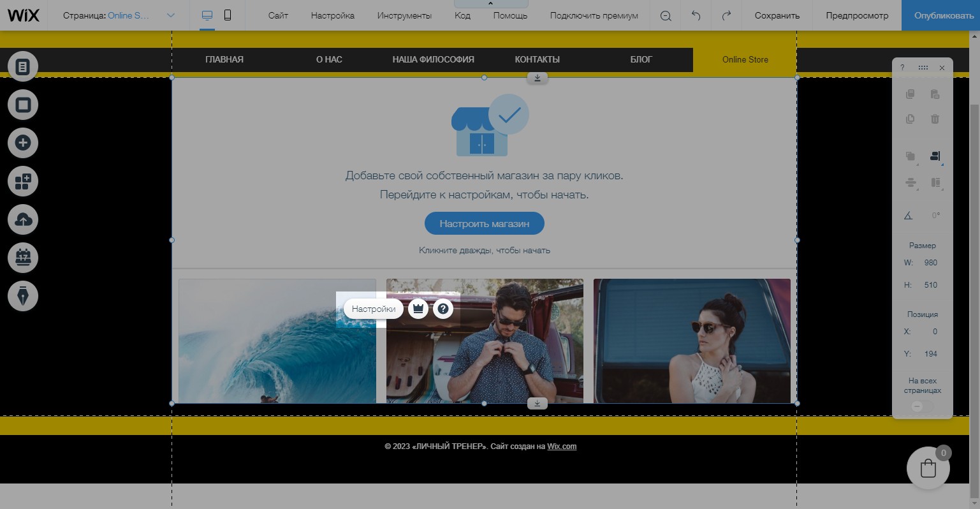Open the Инструменты menu

(404, 15)
